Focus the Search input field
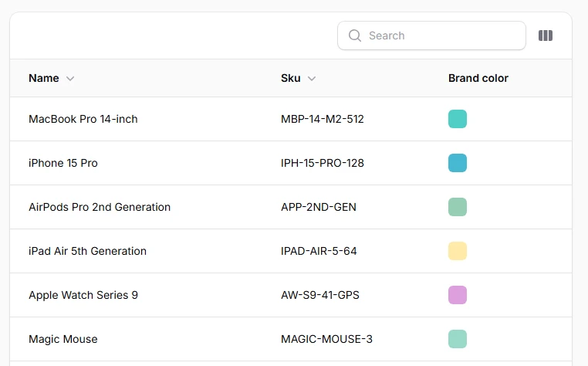This screenshot has width=588, height=366. coord(431,36)
